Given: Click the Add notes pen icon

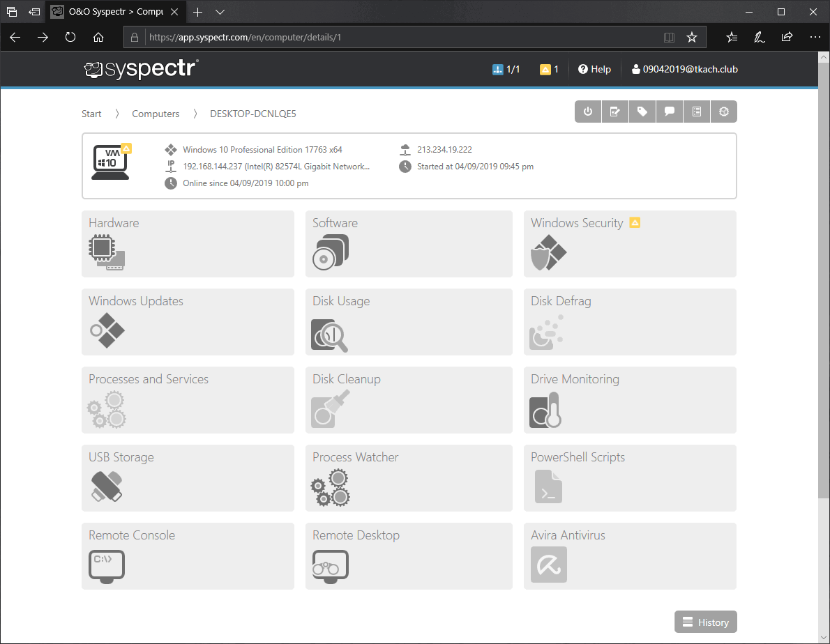Looking at the screenshot, I should click(760, 38).
